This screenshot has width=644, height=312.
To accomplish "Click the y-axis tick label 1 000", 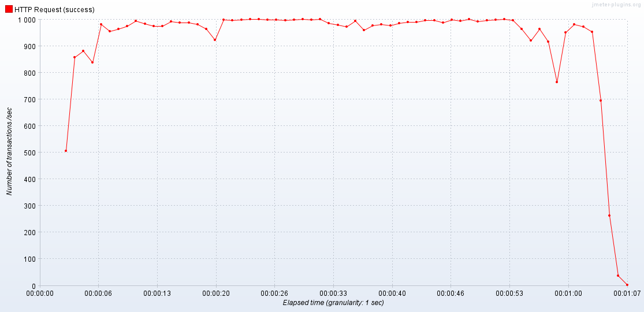I will [27, 20].
